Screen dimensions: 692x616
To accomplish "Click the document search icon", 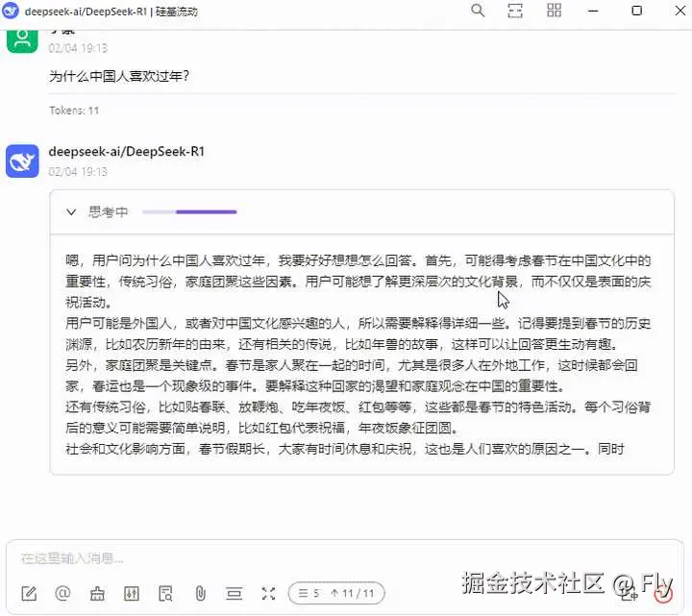I will (165, 594).
